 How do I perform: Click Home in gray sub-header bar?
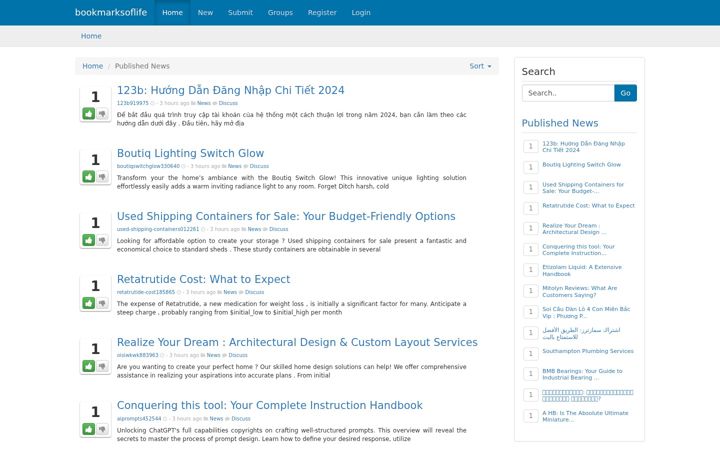[x=91, y=36]
